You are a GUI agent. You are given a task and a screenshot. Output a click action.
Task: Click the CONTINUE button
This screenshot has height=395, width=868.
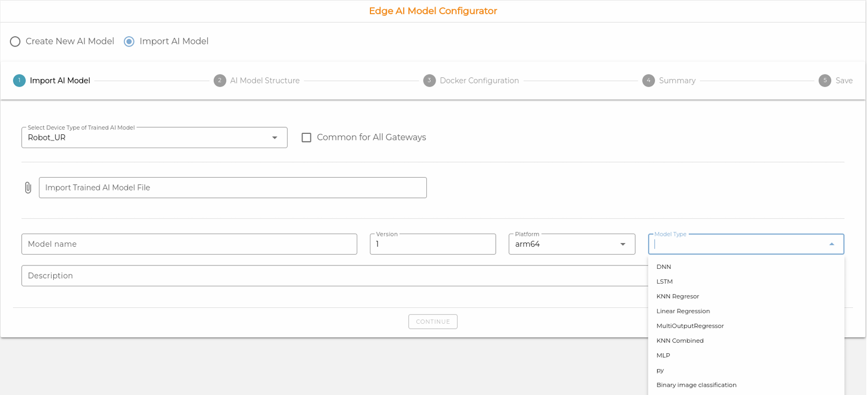(433, 321)
